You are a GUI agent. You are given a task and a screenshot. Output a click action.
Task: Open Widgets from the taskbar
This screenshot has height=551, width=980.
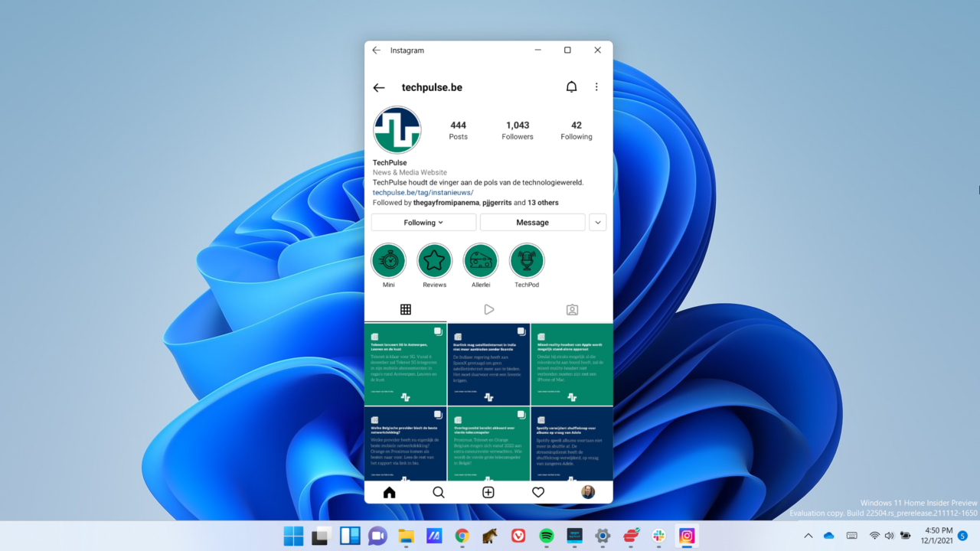pyautogui.click(x=350, y=536)
